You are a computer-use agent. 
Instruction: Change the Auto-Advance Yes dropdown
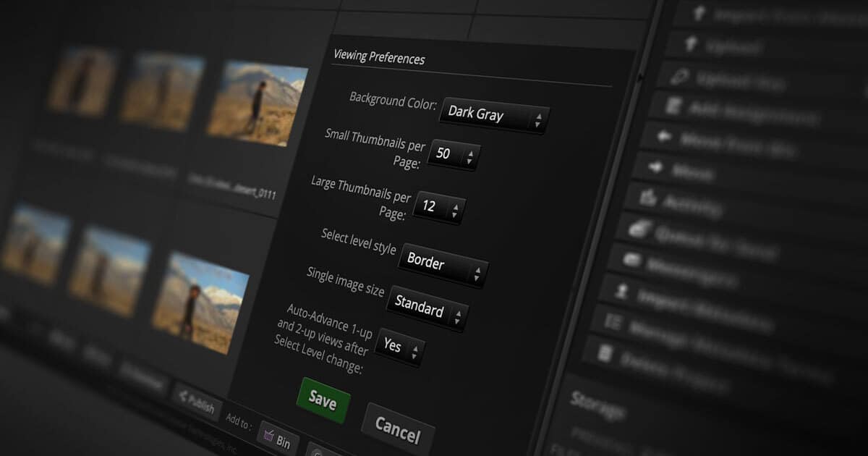(399, 348)
